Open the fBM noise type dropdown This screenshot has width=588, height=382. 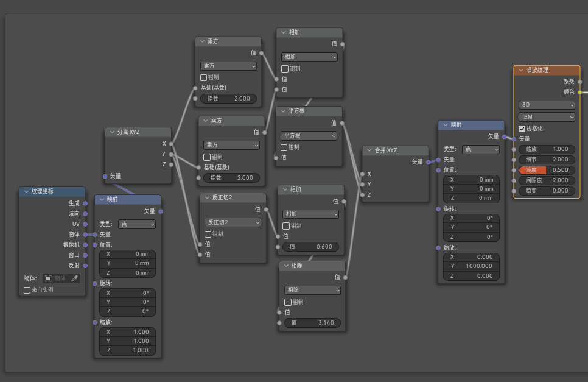[546, 116]
